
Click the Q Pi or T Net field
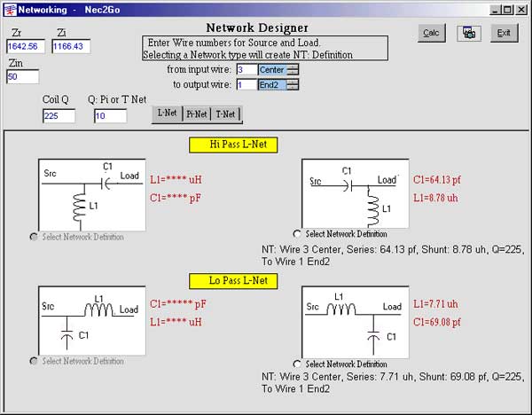click(111, 116)
